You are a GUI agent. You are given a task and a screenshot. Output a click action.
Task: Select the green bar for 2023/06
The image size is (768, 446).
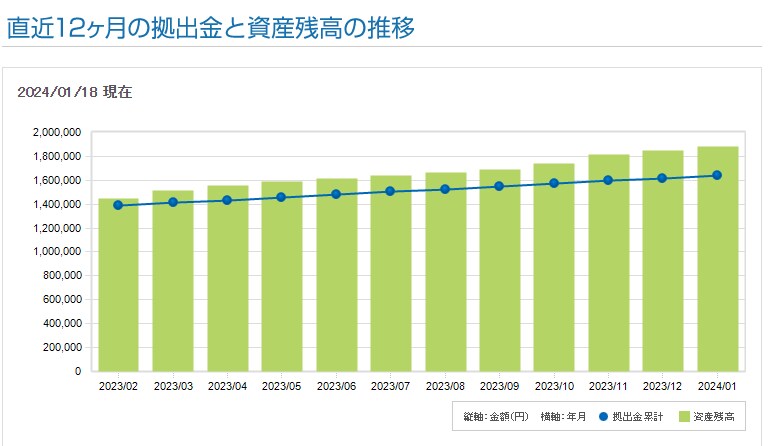(x=337, y=275)
